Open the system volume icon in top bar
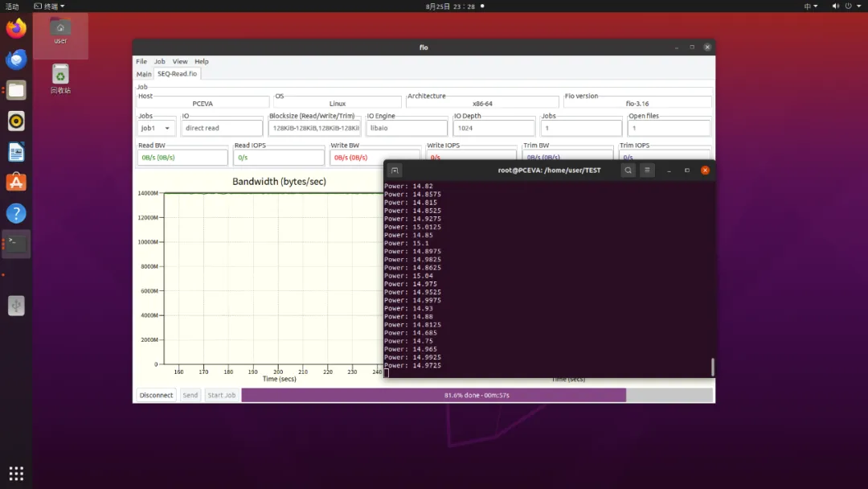 tap(835, 6)
